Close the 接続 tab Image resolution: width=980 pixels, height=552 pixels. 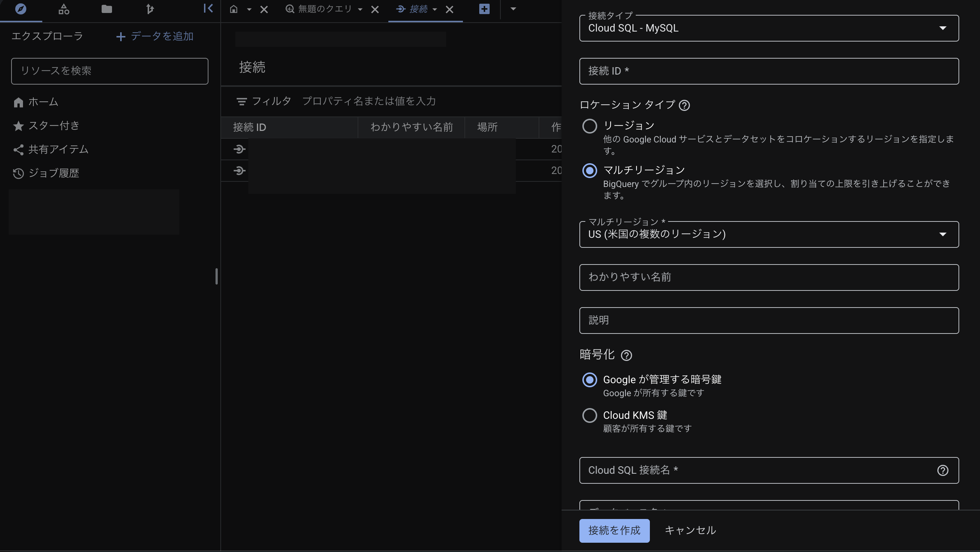tap(449, 10)
